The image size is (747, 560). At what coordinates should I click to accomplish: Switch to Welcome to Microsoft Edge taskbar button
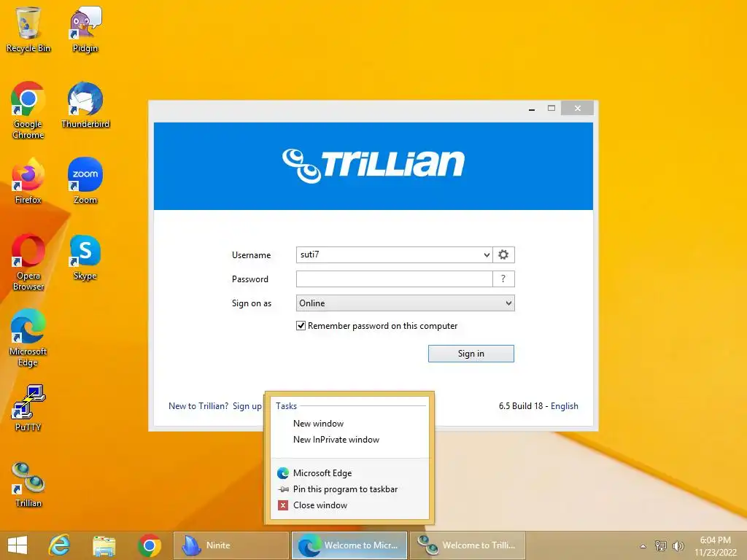(x=349, y=545)
